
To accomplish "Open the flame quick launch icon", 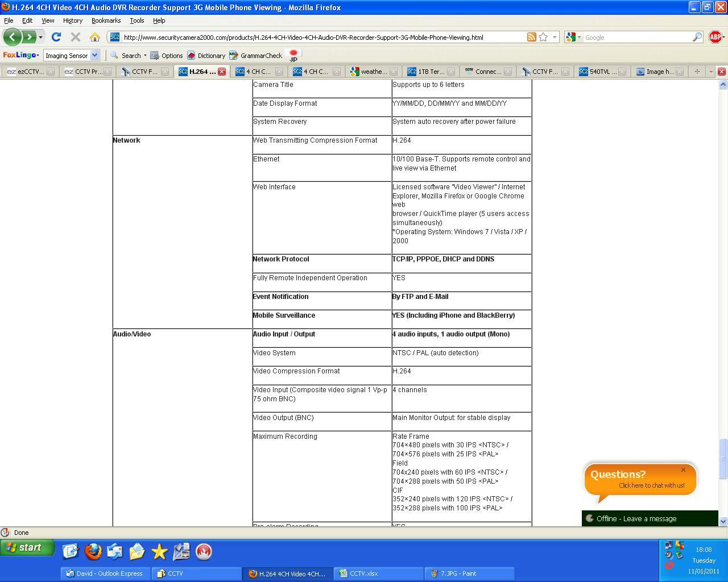I will (x=204, y=551).
